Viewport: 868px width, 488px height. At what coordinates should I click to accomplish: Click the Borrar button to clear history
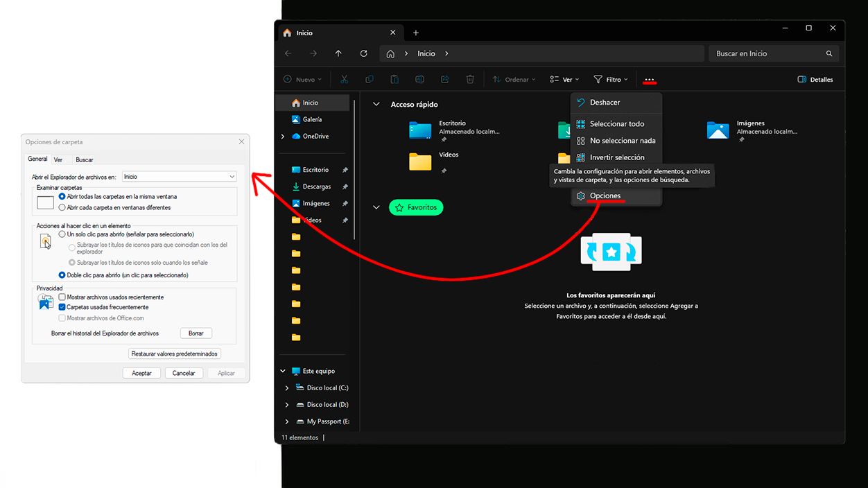coord(196,333)
